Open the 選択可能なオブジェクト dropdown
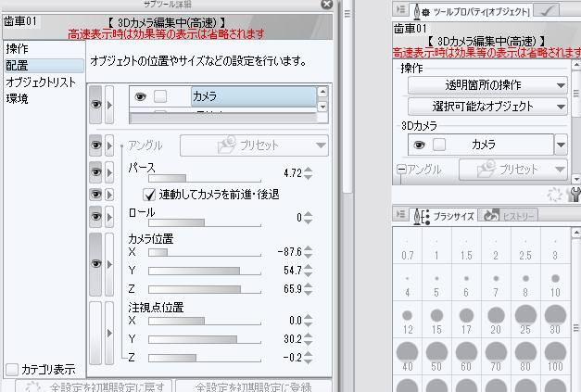581x392 pixels. (486, 107)
